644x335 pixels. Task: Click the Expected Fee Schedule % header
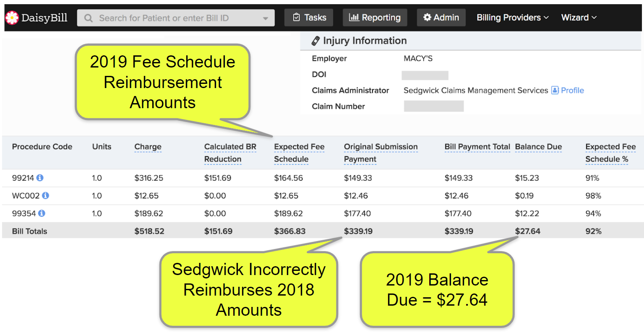[x=610, y=153]
